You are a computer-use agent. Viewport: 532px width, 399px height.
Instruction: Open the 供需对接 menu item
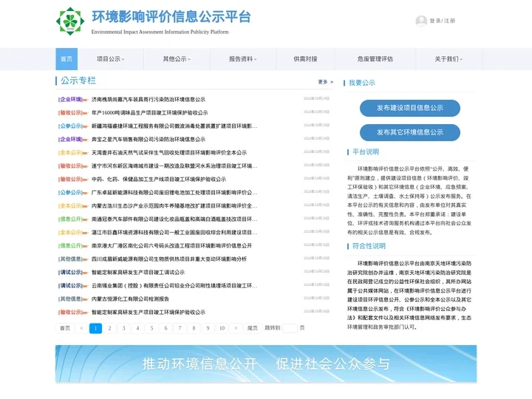305,59
